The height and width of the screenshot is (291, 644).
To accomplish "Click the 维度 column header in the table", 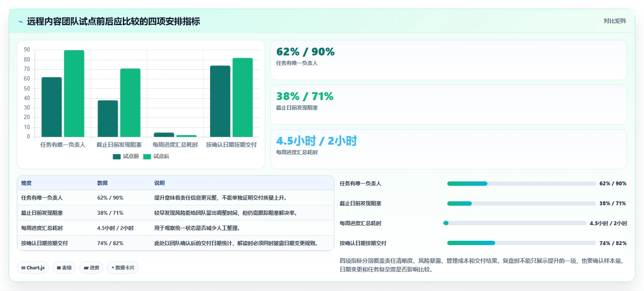I will tap(26, 183).
